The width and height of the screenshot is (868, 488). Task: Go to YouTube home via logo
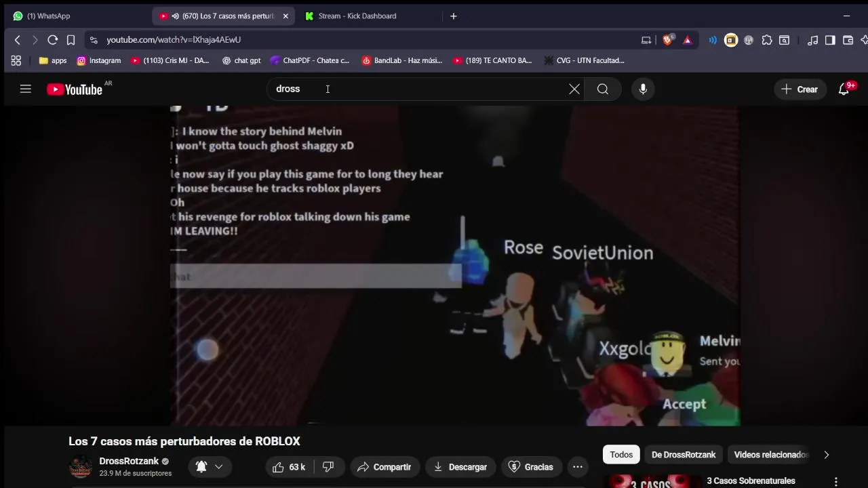tap(75, 89)
